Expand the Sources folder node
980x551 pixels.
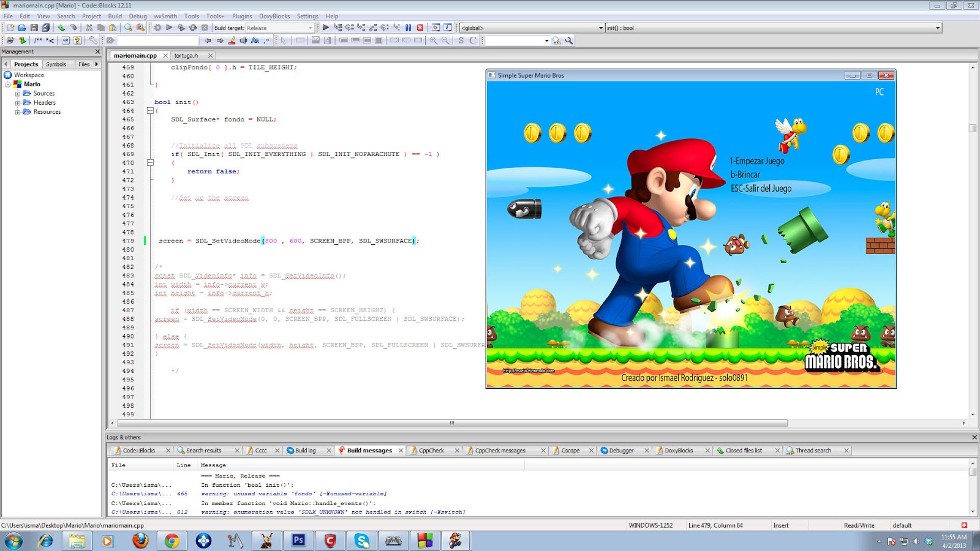pos(17,94)
